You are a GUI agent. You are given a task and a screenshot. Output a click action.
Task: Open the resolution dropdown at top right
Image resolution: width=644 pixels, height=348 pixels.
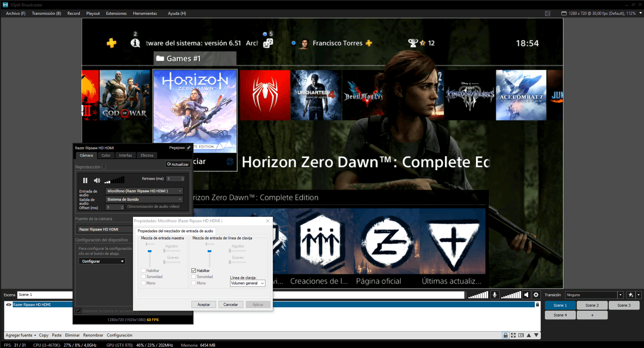pos(640,13)
